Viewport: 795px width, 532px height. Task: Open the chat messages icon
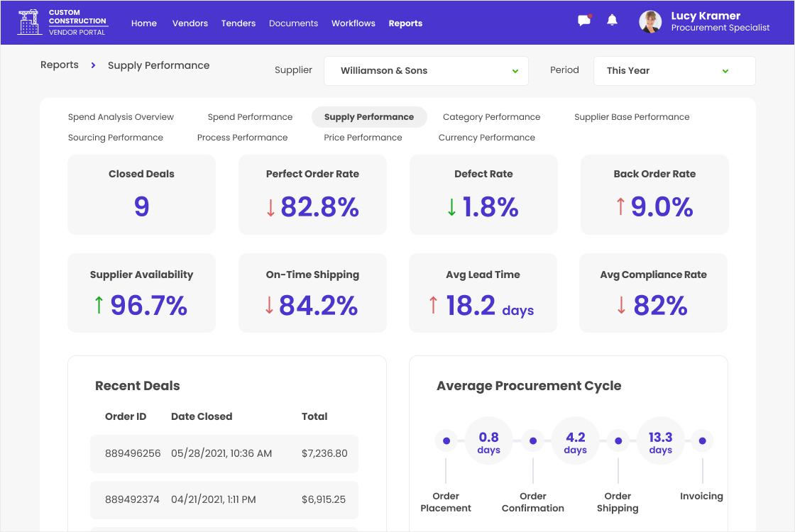[x=584, y=21]
